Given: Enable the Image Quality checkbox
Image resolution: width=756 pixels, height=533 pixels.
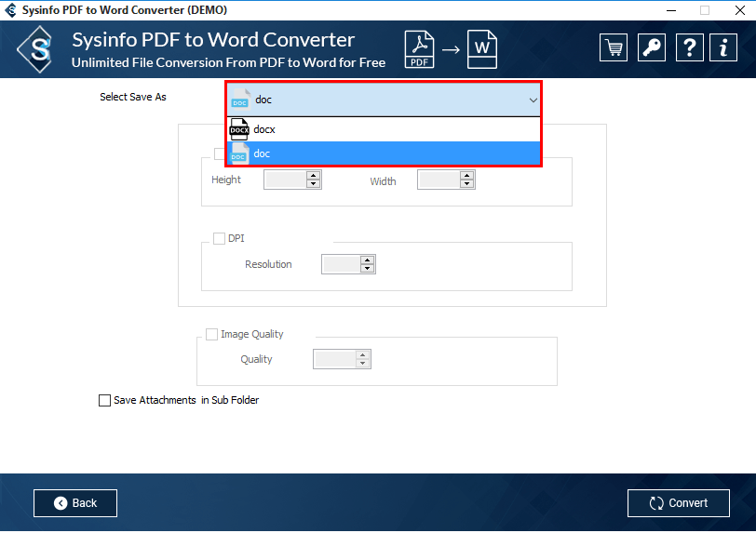Looking at the screenshot, I should click(x=211, y=334).
